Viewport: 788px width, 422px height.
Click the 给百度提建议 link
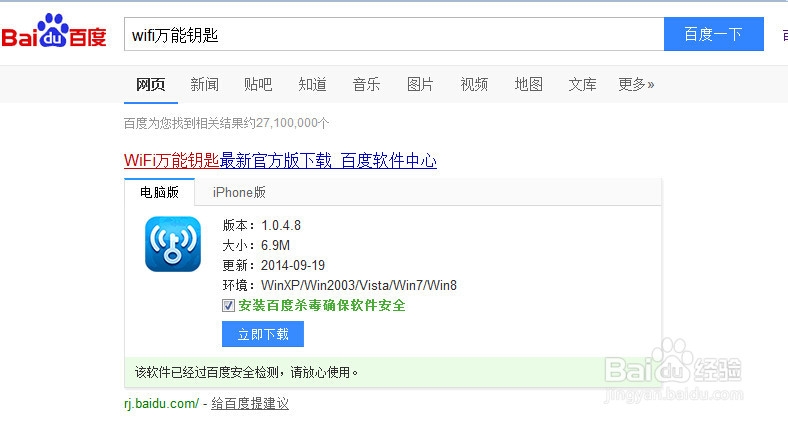(x=250, y=403)
